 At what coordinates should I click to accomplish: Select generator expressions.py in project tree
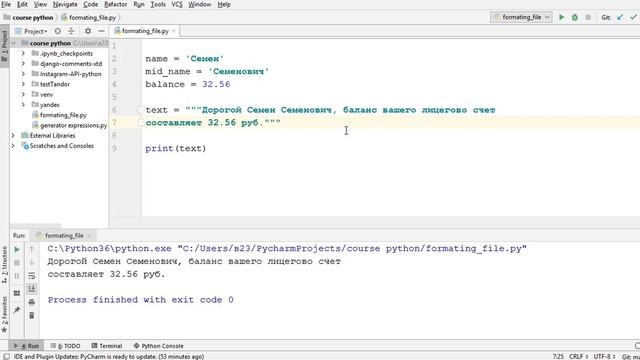click(x=69, y=125)
